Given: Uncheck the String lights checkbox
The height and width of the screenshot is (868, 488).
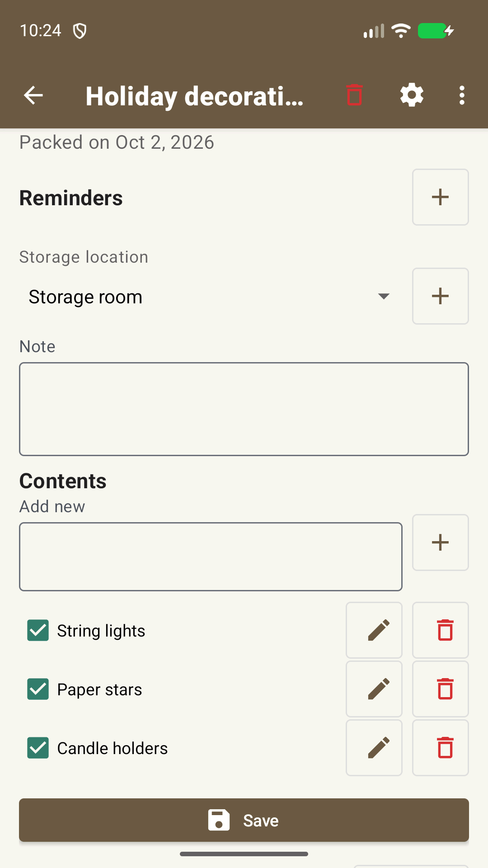Looking at the screenshot, I should click(38, 630).
